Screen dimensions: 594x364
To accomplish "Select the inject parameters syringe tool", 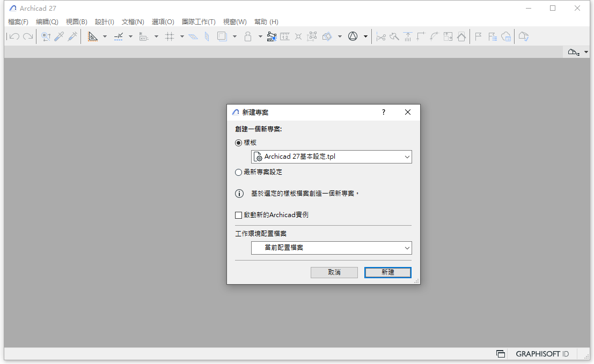I will tap(74, 36).
